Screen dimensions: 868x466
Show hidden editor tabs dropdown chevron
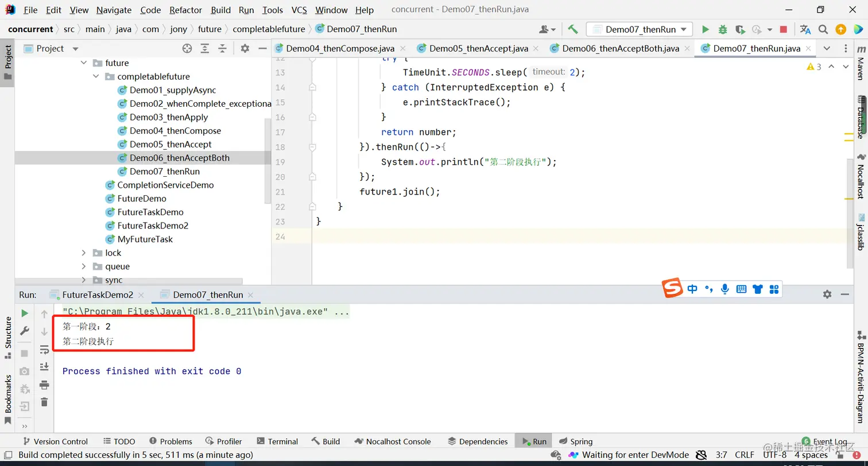click(x=827, y=49)
